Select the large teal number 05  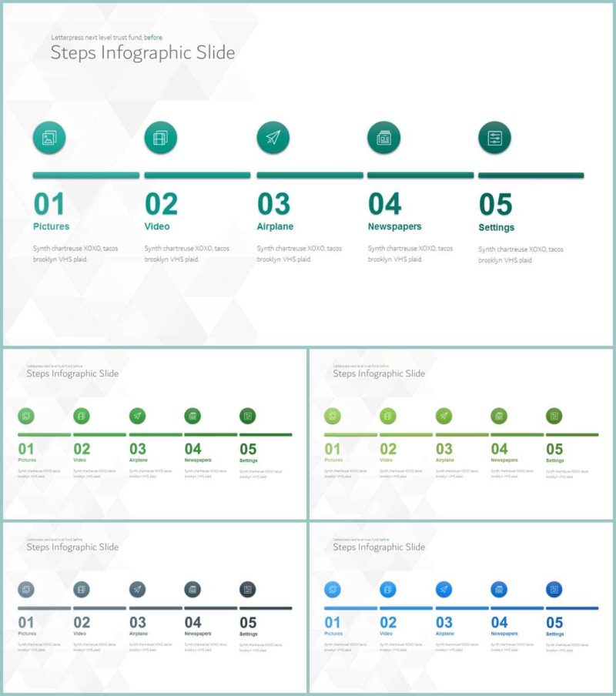pos(496,204)
